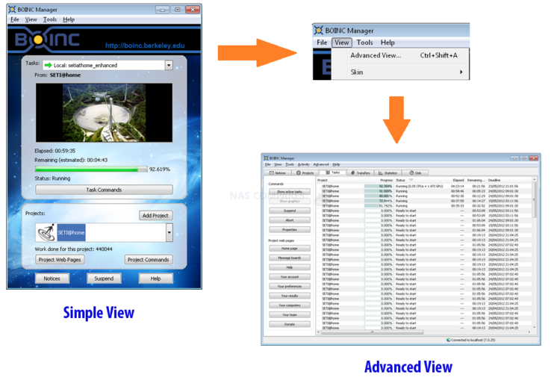Click the Add Project button
560x392 pixels.
(155, 215)
